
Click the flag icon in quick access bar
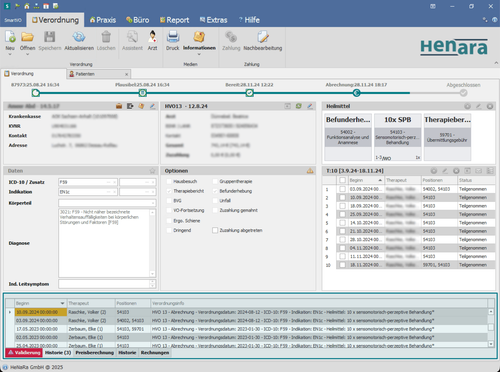[17, 6]
